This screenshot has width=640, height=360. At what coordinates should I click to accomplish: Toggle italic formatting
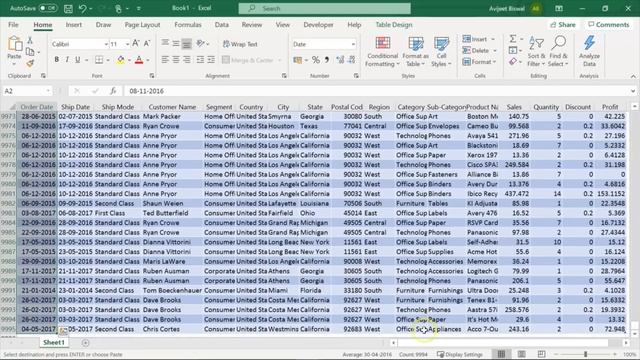[67, 60]
